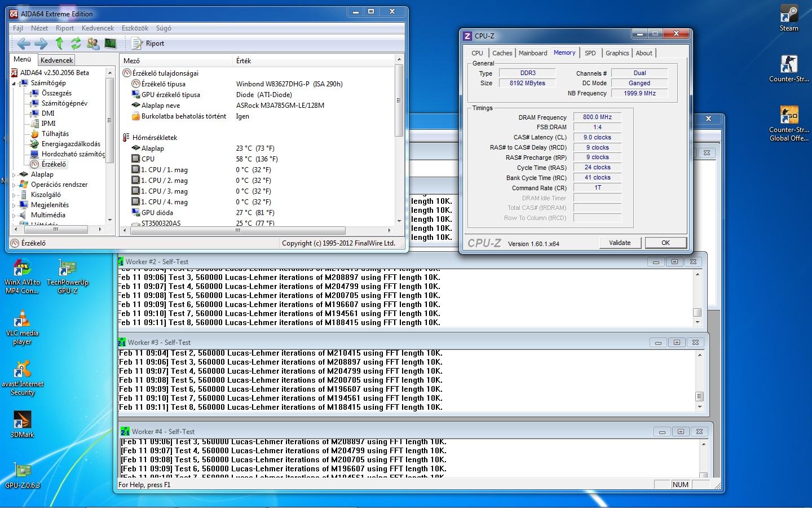Click the Burkolatba behatolás padlock icon
This screenshot has height=508, width=812.
[135, 116]
